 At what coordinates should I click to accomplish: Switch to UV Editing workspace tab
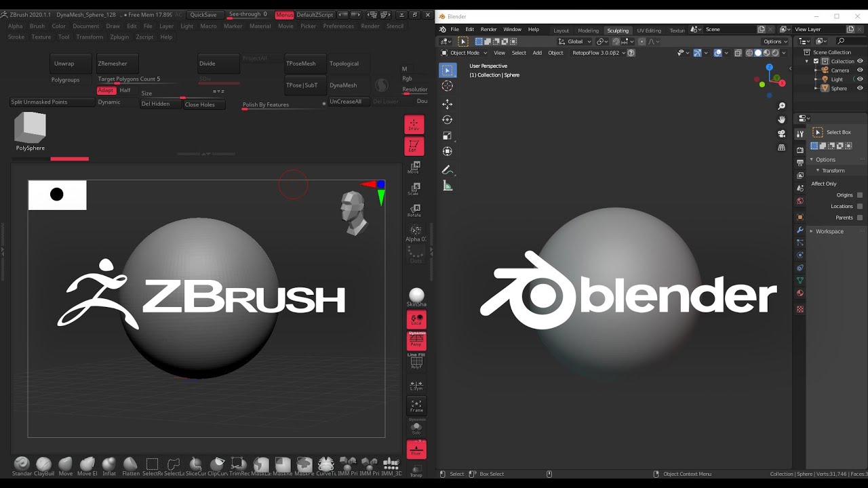(x=648, y=30)
